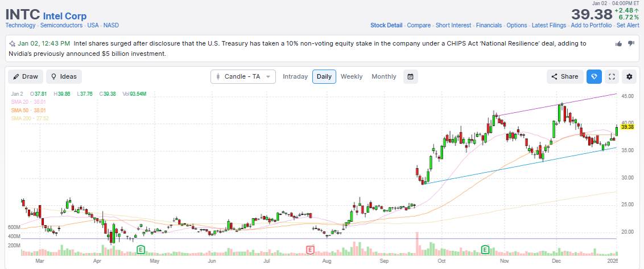Screen dimensions: 644x269
Task: Open chart settings gear
Action: click(629, 76)
